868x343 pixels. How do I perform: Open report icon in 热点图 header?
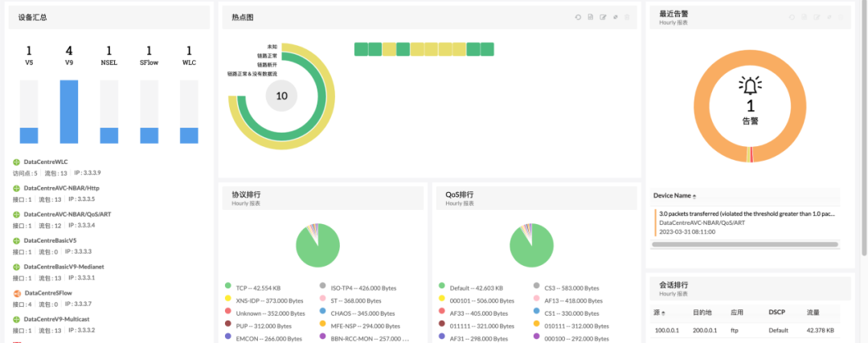click(590, 17)
